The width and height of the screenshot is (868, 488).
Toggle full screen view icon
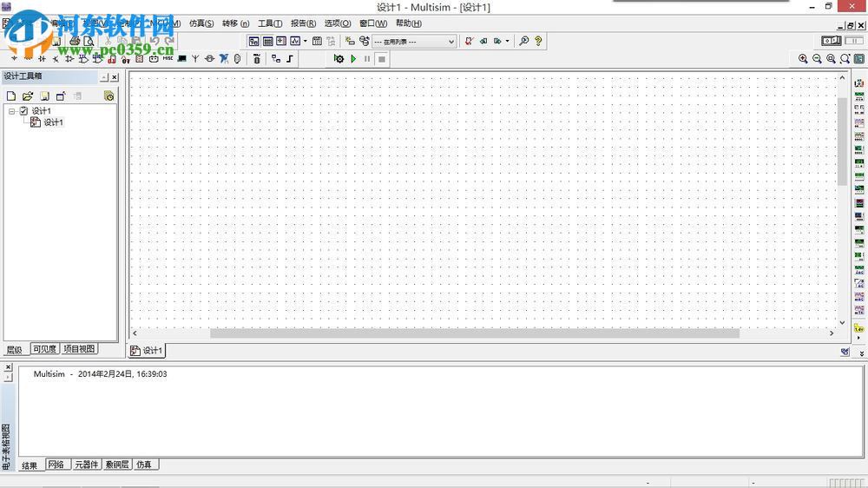859,59
